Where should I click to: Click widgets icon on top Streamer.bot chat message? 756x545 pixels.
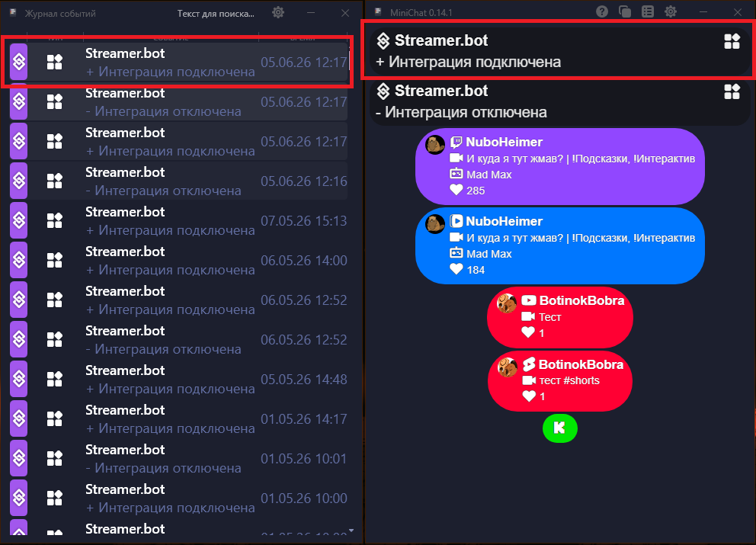pos(732,41)
